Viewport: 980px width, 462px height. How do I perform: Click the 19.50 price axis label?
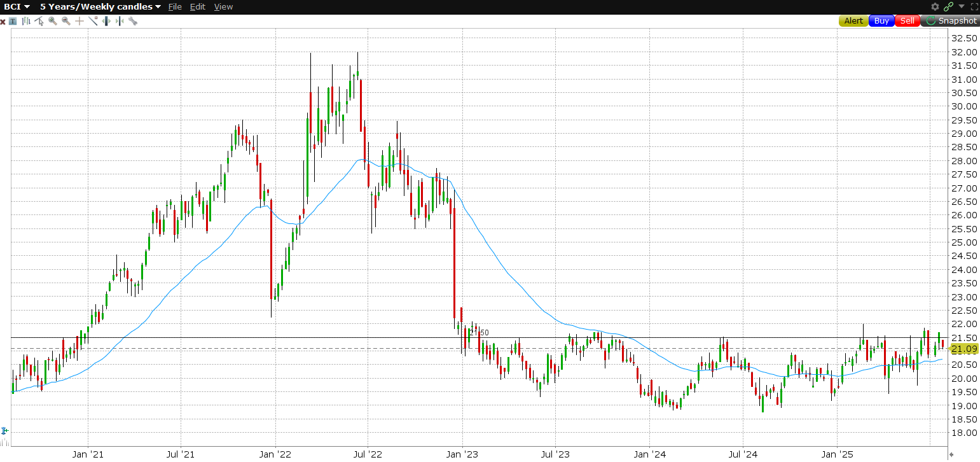tap(963, 392)
